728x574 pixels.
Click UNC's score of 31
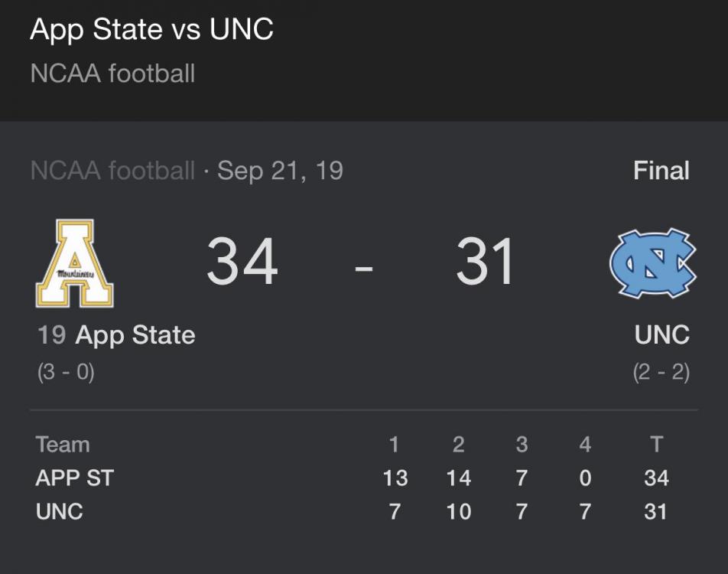click(486, 262)
